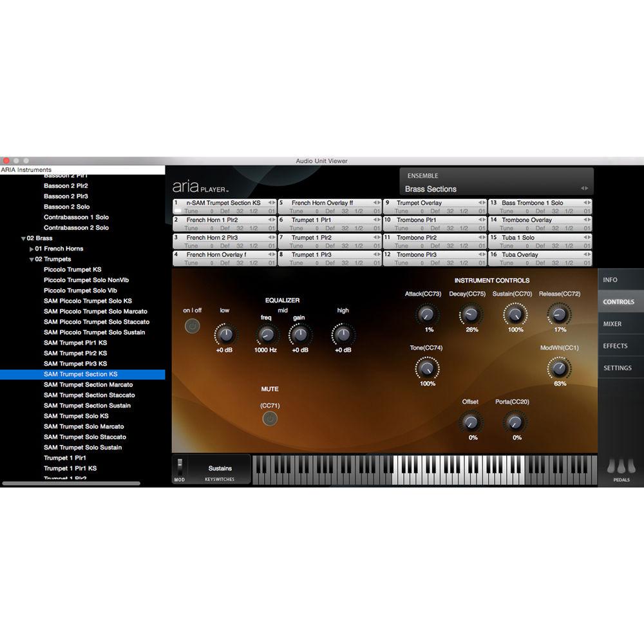The height and width of the screenshot is (644, 644).
Task: Click the equalizer mid freq knob
Action: point(265,334)
